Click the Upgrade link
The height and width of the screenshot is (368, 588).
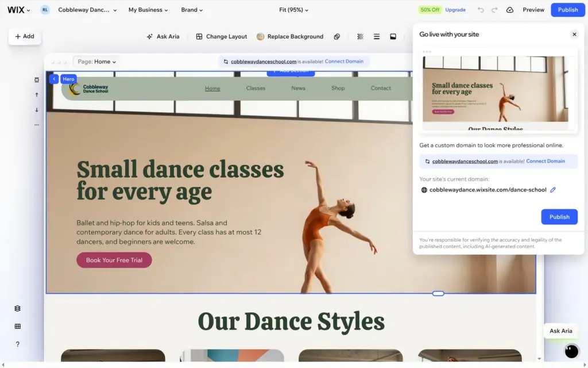point(455,10)
